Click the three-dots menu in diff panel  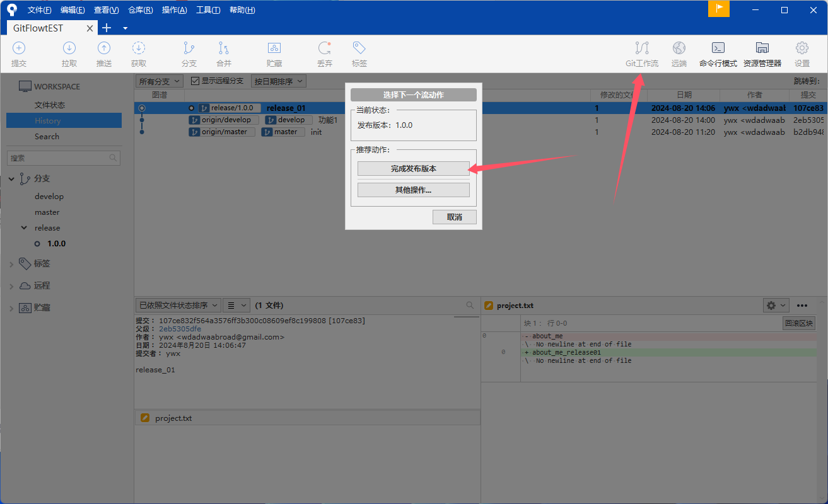pos(802,306)
